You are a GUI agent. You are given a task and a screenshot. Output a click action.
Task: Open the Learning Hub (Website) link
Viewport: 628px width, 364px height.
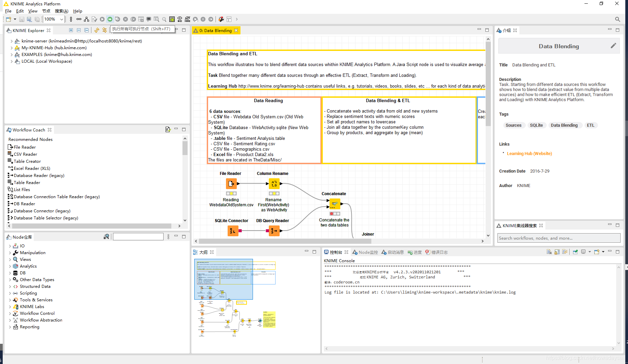click(x=529, y=153)
